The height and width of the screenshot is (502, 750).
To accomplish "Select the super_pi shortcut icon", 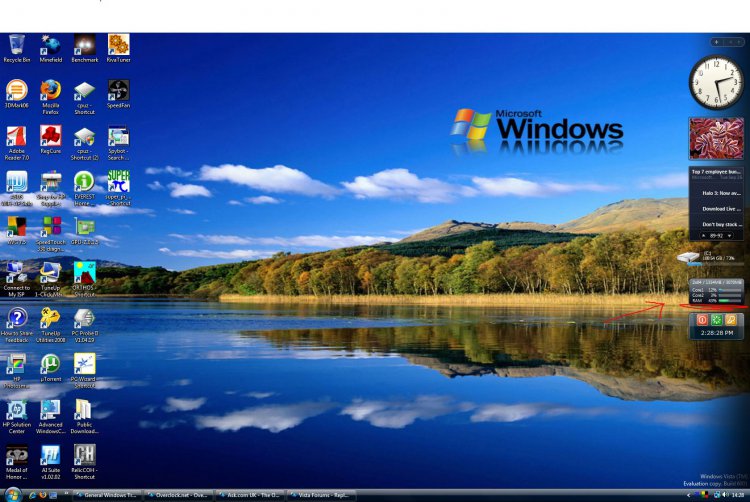I will (x=118, y=188).
